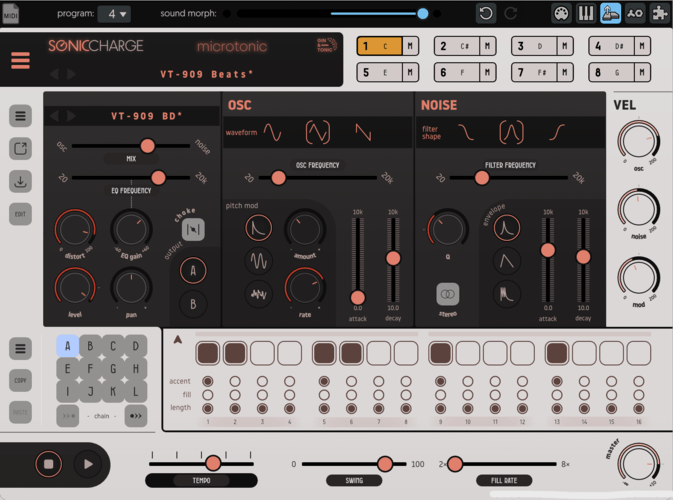Mute drum channel 3
Image resolution: width=673 pixels, height=500 pixels.
point(565,46)
